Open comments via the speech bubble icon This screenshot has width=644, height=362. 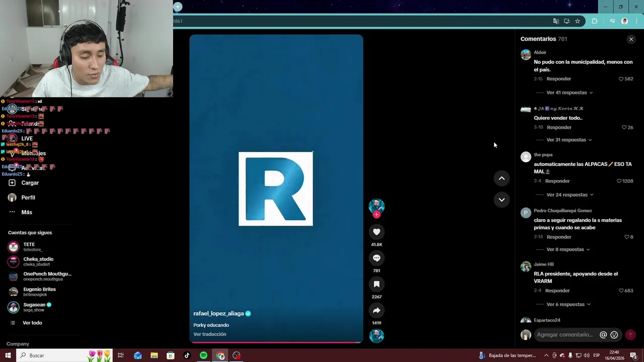click(x=376, y=258)
